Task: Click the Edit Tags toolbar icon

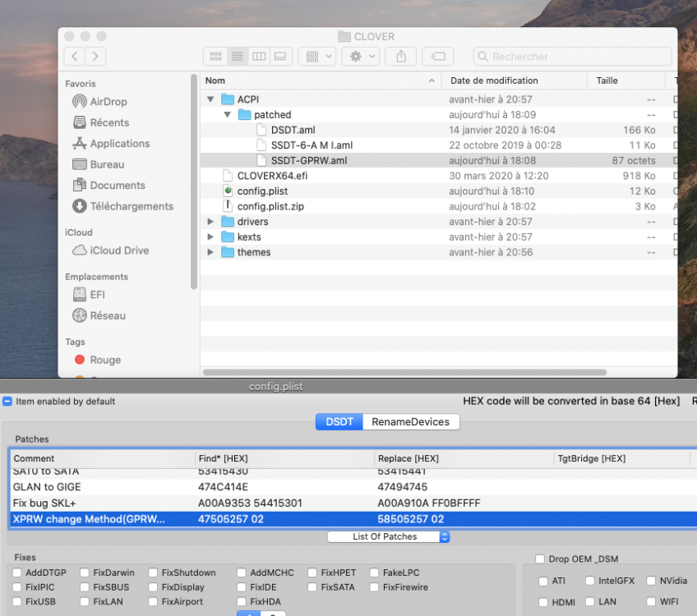Action: [438, 57]
